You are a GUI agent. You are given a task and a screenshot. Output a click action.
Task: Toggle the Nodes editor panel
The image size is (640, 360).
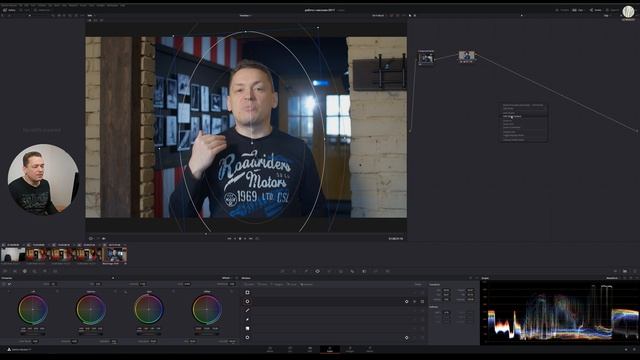(596, 10)
